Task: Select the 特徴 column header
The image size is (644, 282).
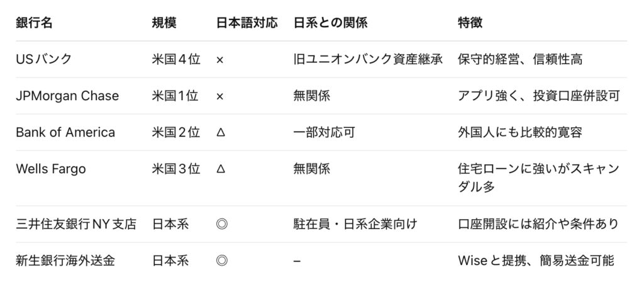Action: [470, 23]
